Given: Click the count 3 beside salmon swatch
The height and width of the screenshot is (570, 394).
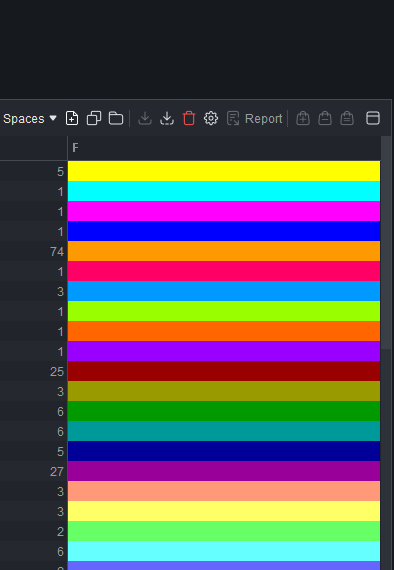Looking at the screenshot, I should coord(60,491).
